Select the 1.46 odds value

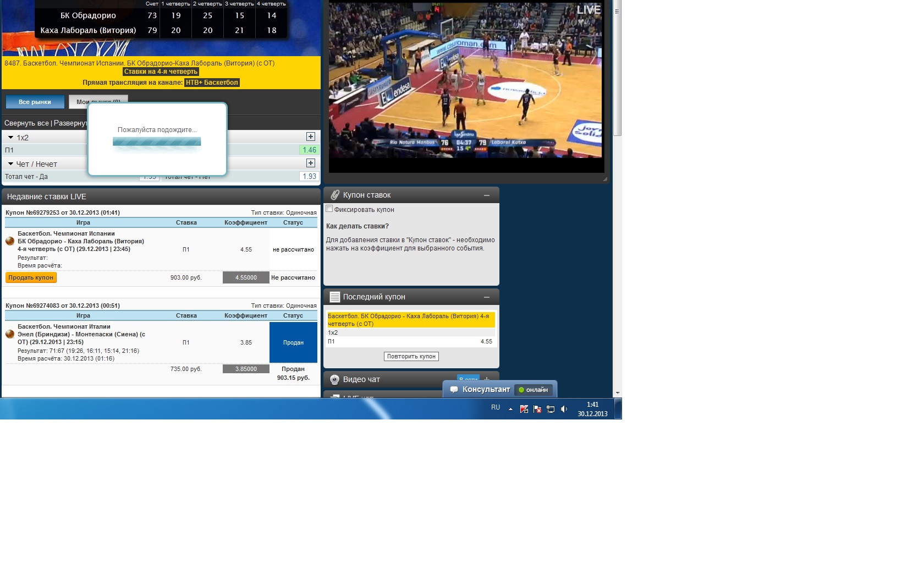309,150
